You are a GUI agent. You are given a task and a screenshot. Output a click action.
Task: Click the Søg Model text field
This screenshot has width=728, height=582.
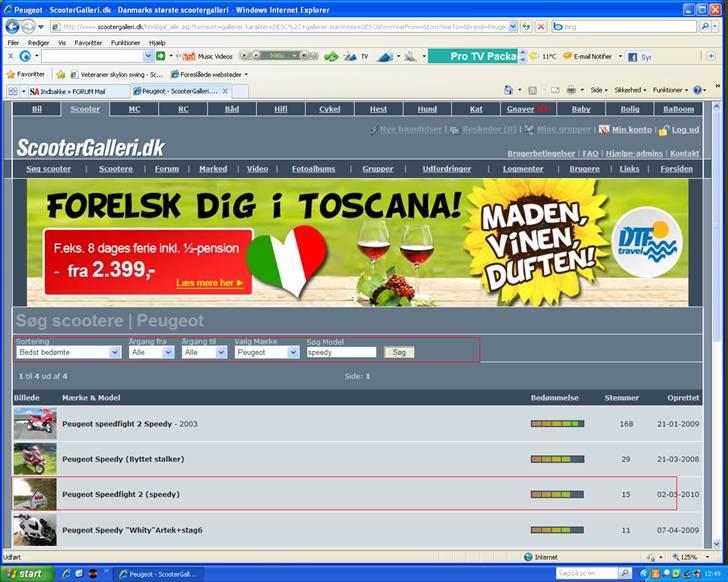[341, 352]
